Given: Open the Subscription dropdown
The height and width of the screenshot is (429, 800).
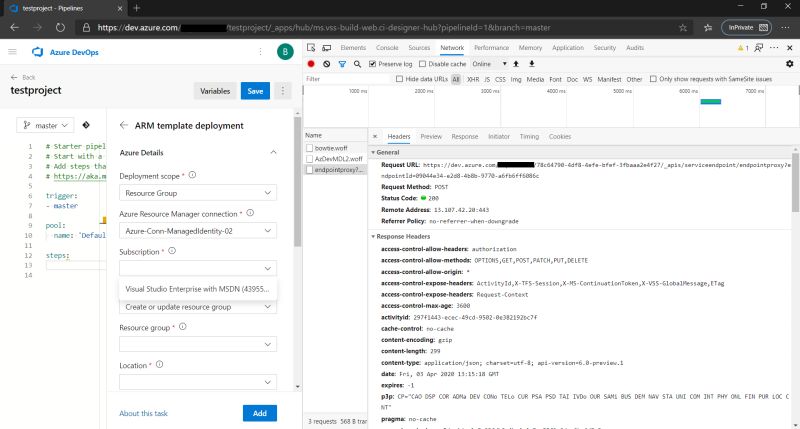Looking at the screenshot, I should coord(198,268).
